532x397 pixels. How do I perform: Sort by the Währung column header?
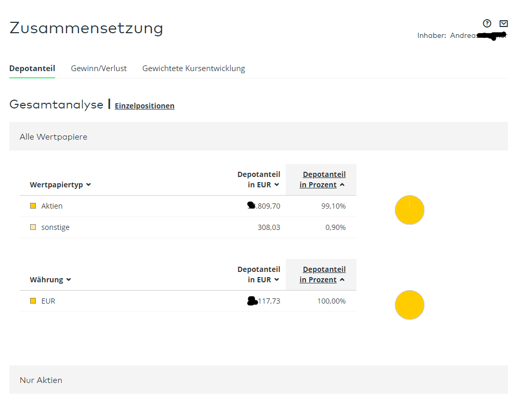[x=50, y=280]
